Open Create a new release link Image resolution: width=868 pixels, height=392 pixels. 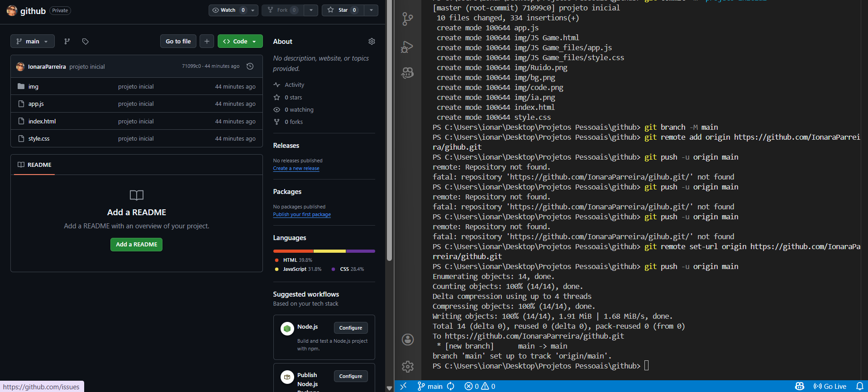(296, 169)
